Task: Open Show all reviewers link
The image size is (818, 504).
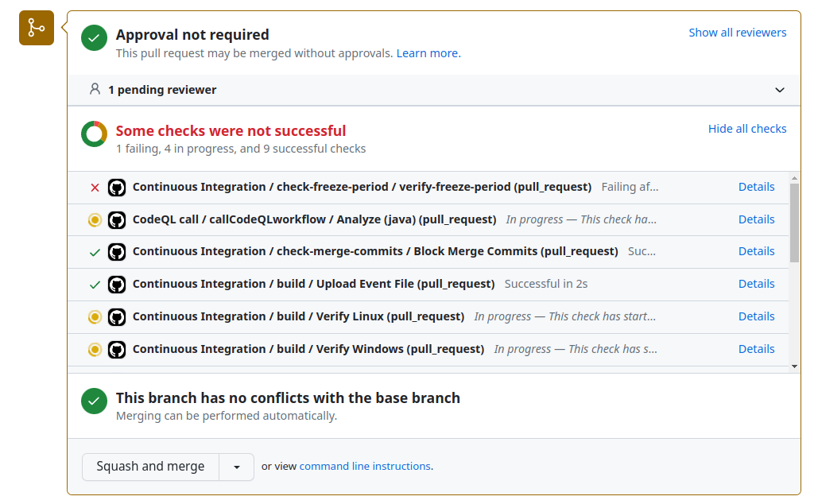Action: pyautogui.click(x=737, y=33)
